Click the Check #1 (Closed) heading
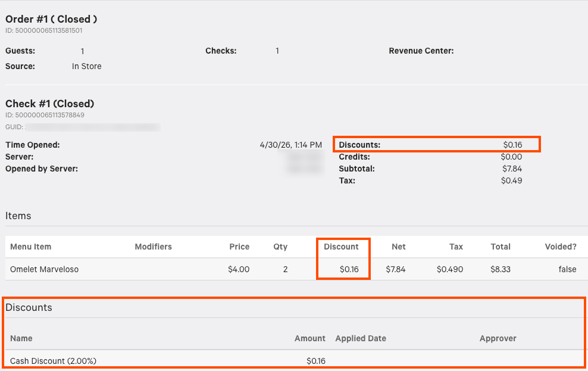The image size is (588, 371). (49, 104)
